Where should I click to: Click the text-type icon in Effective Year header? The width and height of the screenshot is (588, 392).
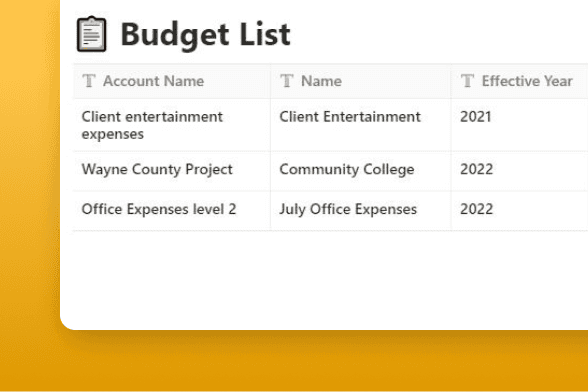pyautogui.click(x=467, y=81)
